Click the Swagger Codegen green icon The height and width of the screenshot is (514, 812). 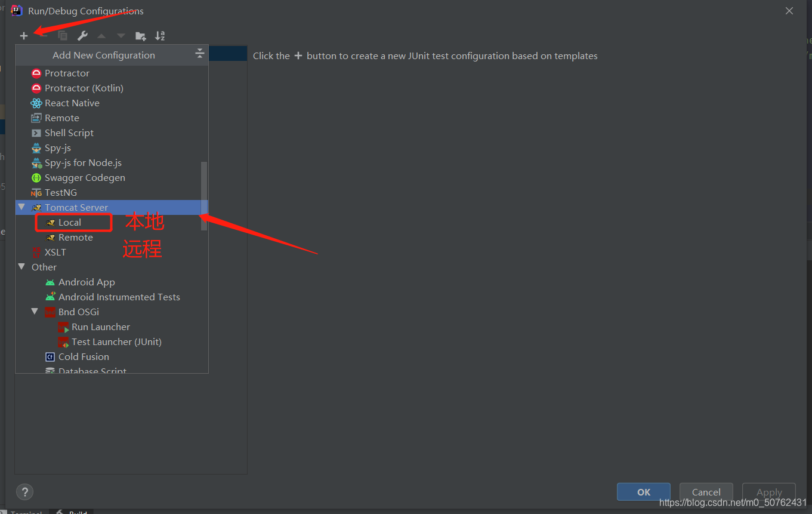tap(36, 178)
